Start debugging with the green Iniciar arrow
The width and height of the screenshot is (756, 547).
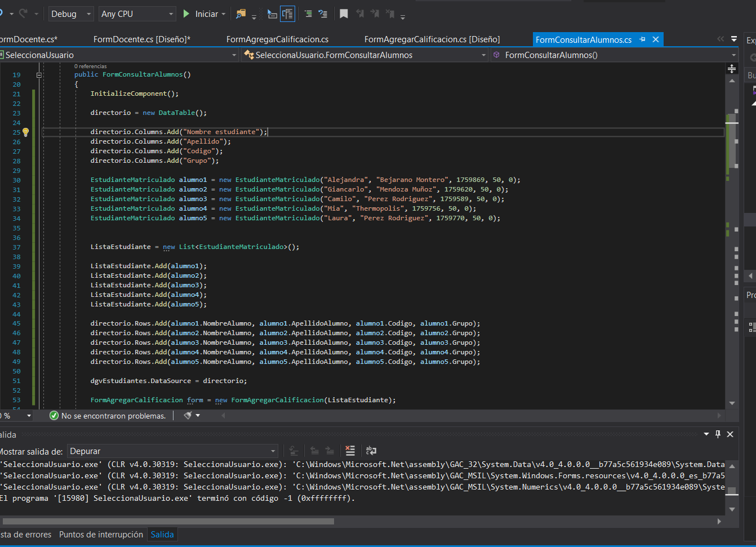click(x=186, y=14)
